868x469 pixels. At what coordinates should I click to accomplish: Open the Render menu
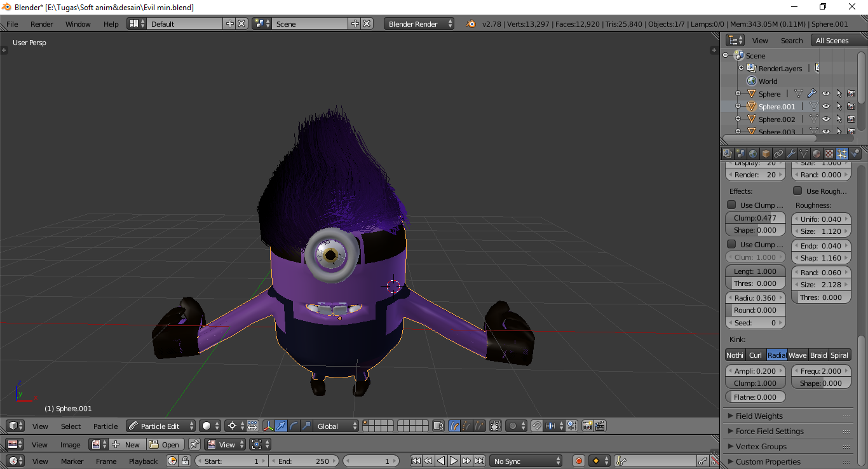42,24
